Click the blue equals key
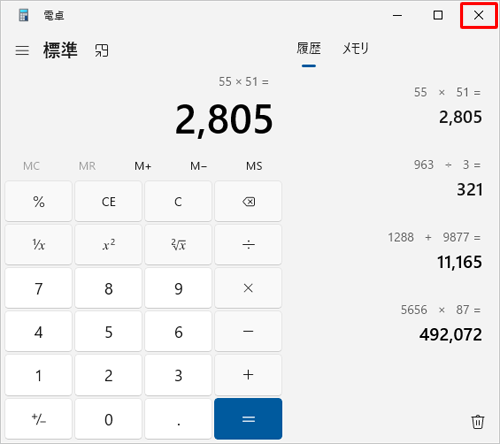Screen dimensions: 500x444 pos(248,419)
